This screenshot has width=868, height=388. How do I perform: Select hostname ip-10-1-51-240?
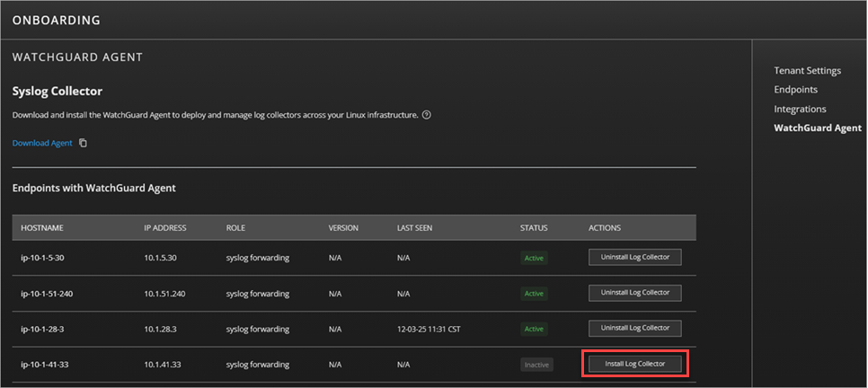(x=47, y=294)
